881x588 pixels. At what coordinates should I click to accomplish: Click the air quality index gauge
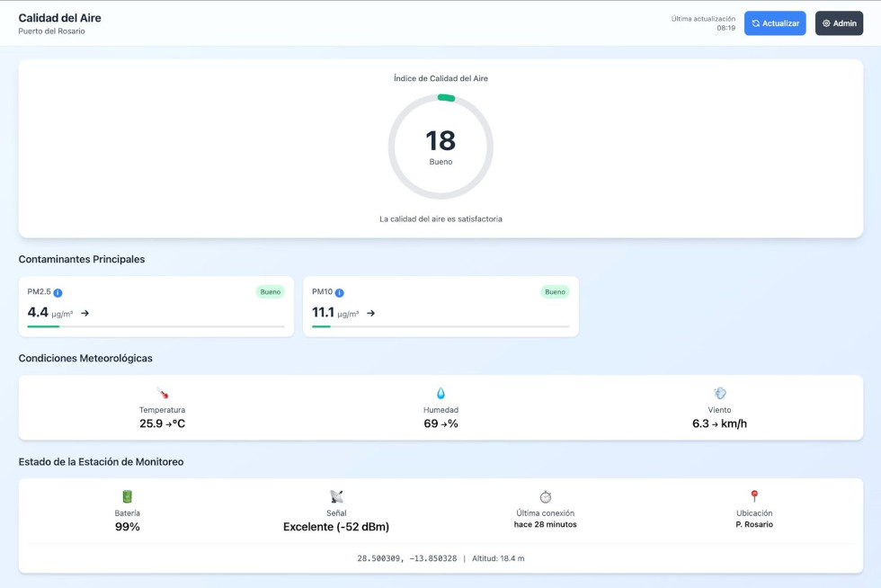(x=440, y=147)
